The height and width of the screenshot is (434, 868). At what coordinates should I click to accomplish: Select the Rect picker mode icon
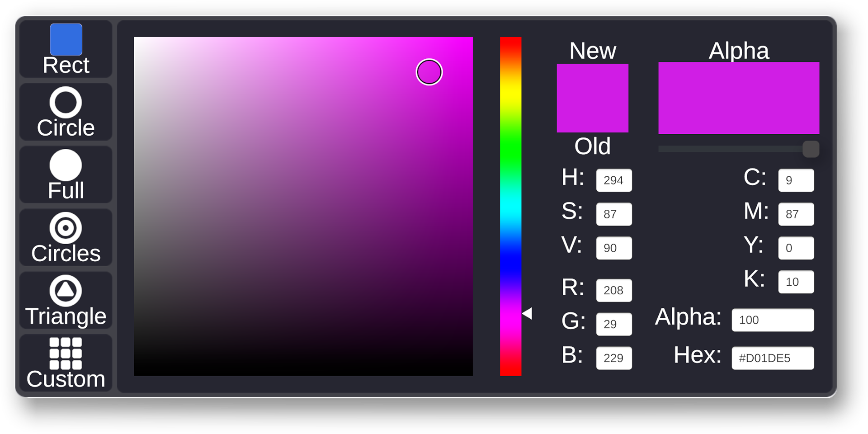click(x=66, y=40)
